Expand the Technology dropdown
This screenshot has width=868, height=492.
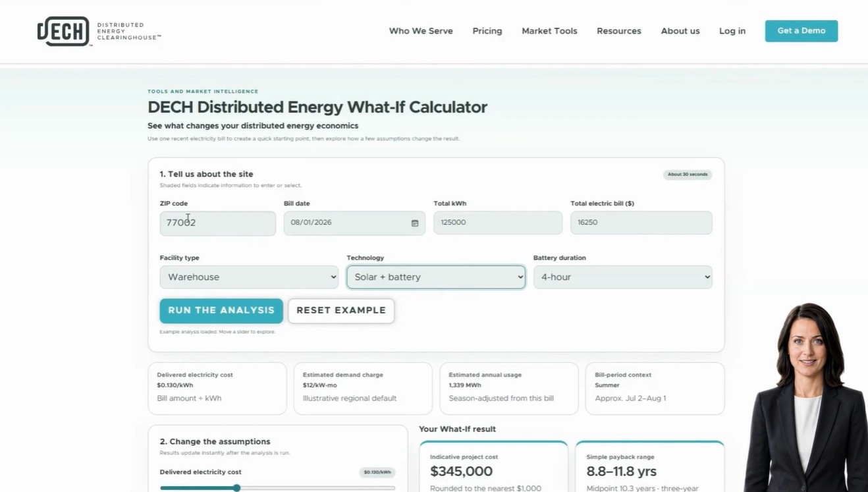click(436, 277)
